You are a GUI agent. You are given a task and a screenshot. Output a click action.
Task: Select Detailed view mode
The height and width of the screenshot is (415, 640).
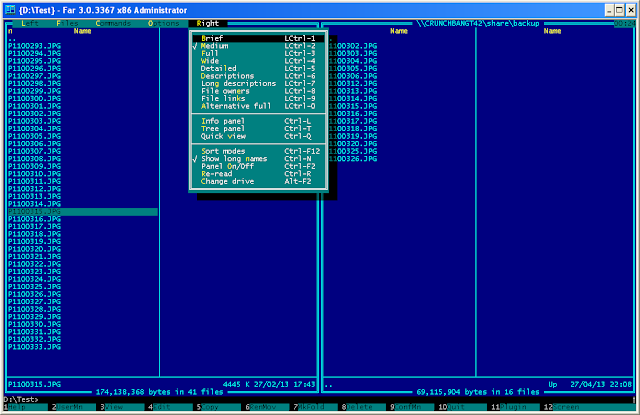[x=258, y=69]
